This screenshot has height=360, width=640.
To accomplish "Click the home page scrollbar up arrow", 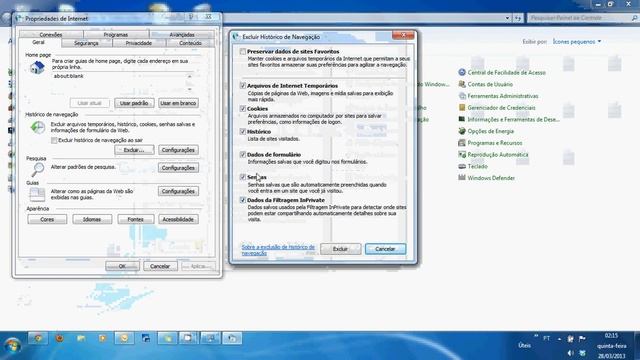I will point(189,76).
